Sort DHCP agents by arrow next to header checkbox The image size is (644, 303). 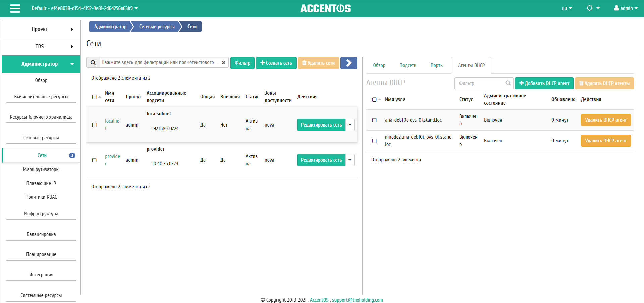pos(380,99)
